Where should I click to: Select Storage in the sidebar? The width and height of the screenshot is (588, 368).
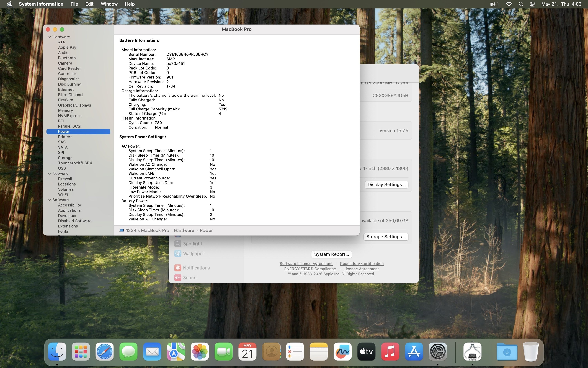click(65, 158)
